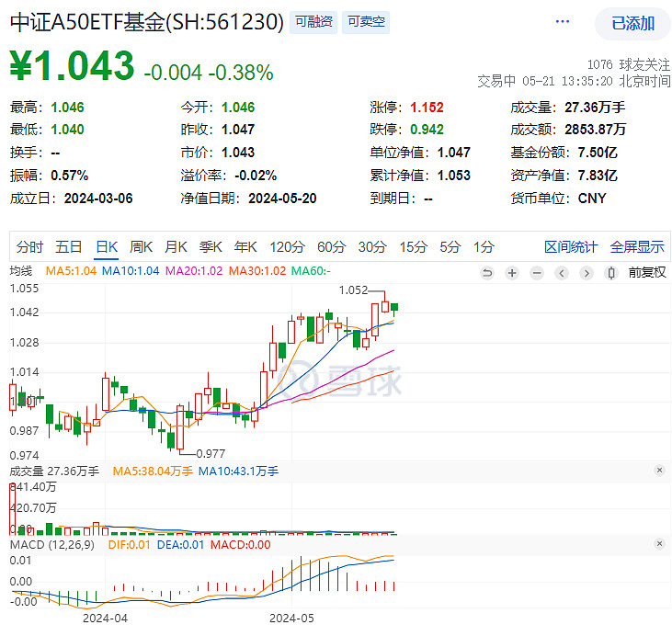Screen dimensions: 672x636
Task: Switch to the 1分 interval tab
Action: pos(484,247)
